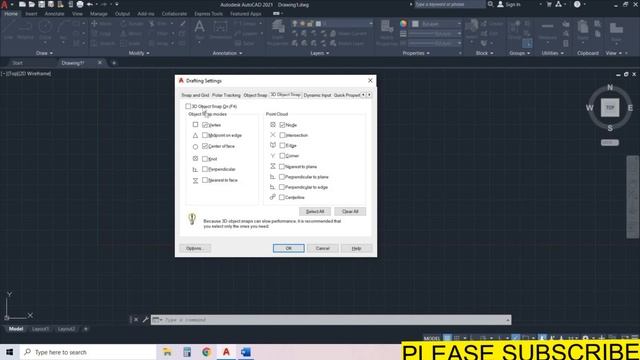Image resolution: width=640 pixels, height=360 pixels.
Task: Click the TOP face of the ViewCube
Action: tap(610, 108)
